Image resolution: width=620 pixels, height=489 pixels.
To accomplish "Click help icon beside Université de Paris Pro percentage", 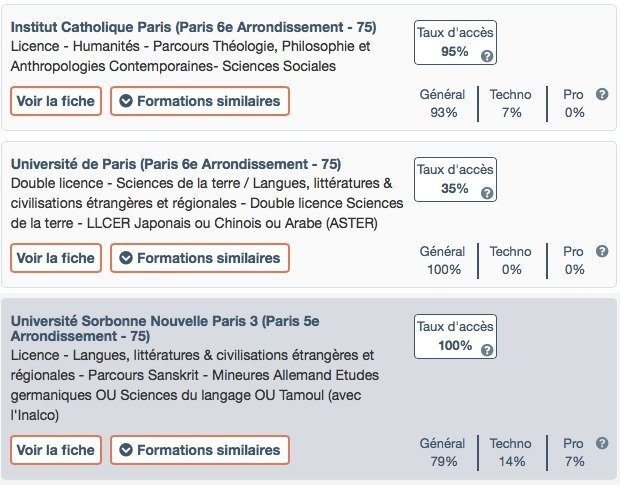I will [602, 251].
